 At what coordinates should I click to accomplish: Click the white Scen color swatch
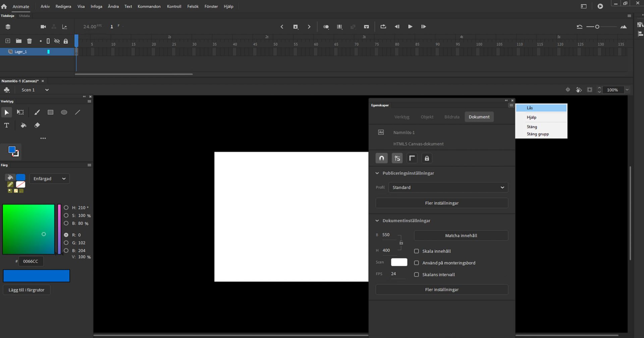click(x=399, y=262)
